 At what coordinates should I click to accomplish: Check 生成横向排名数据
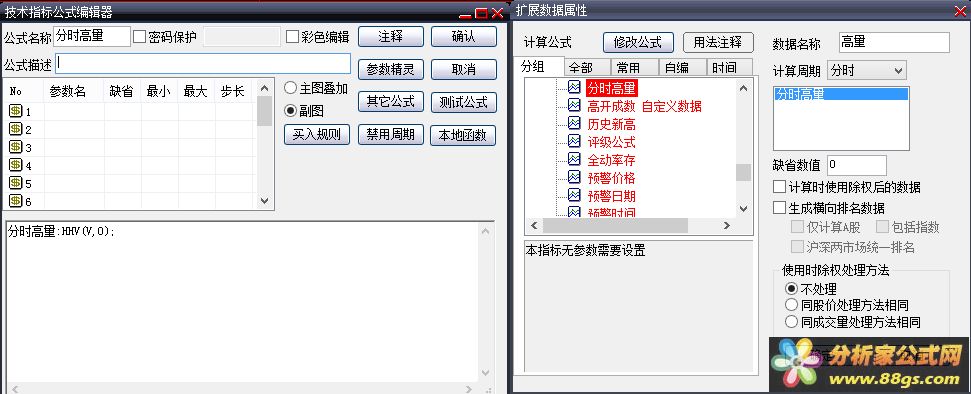(x=779, y=208)
